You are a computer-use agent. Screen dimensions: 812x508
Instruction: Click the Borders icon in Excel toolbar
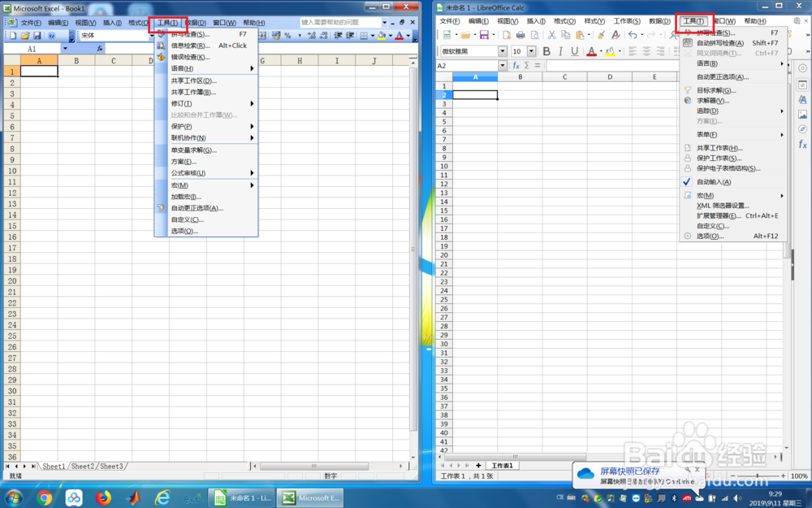click(x=364, y=35)
